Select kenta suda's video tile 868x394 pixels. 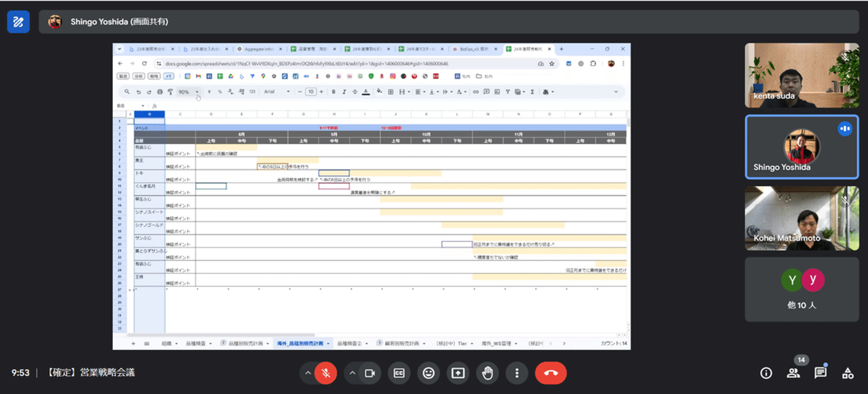click(x=802, y=75)
